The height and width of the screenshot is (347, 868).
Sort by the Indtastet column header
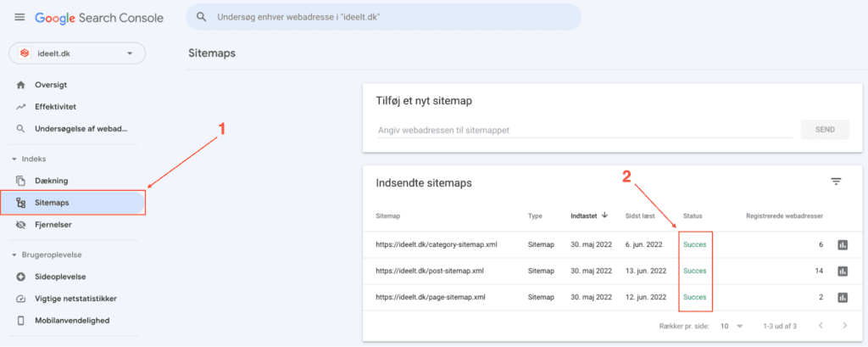pos(589,215)
